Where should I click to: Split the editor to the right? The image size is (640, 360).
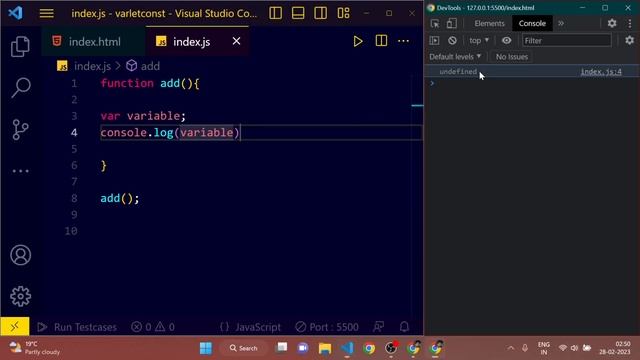(x=381, y=41)
